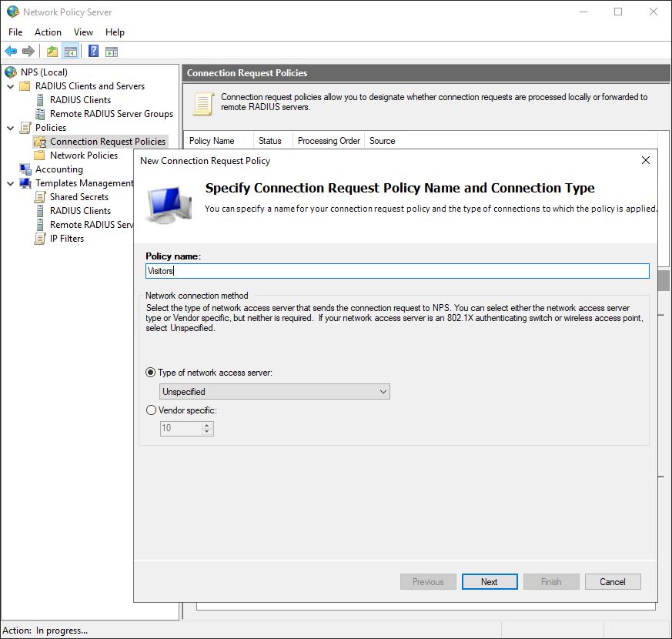Open the Action menu

point(48,32)
